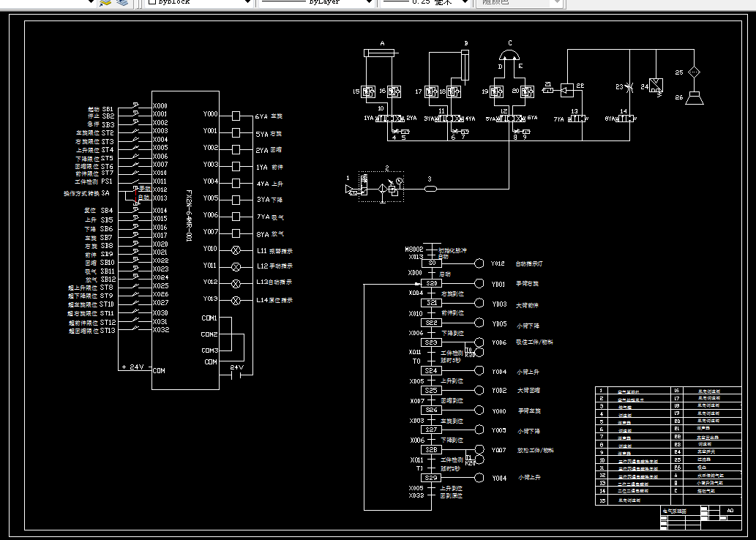Select valve symbol numbered 15
Screen dimensions: 756x540
368,91
